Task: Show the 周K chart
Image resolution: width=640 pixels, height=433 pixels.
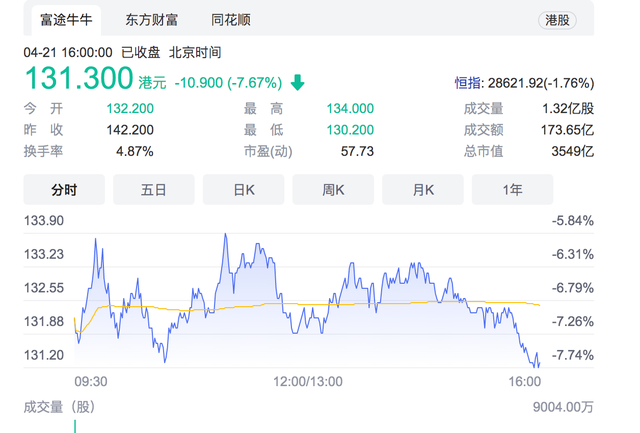Action: pyautogui.click(x=333, y=190)
